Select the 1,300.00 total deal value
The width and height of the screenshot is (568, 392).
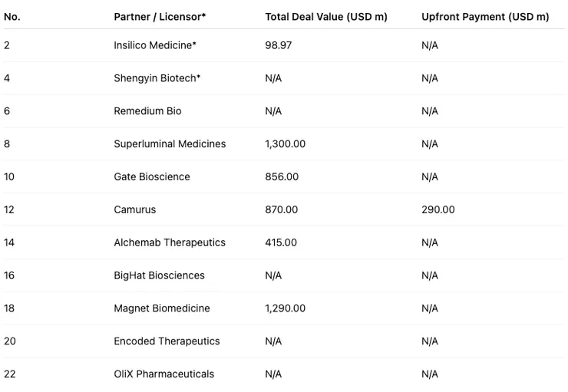tap(286, 144)
